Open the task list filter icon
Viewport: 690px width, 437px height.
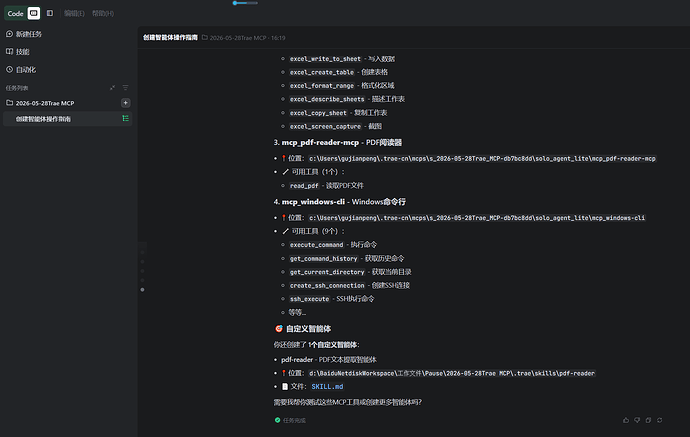point(125,88)
